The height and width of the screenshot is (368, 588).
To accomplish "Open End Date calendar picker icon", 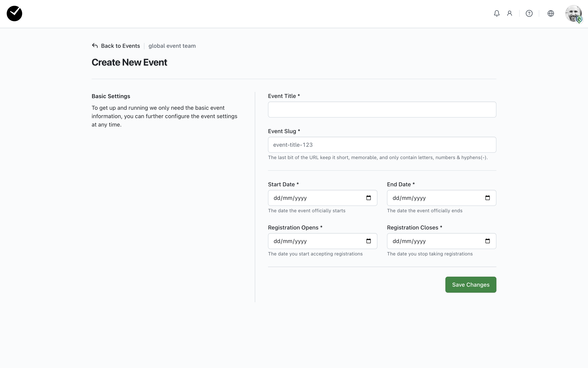I will point(487,198).
